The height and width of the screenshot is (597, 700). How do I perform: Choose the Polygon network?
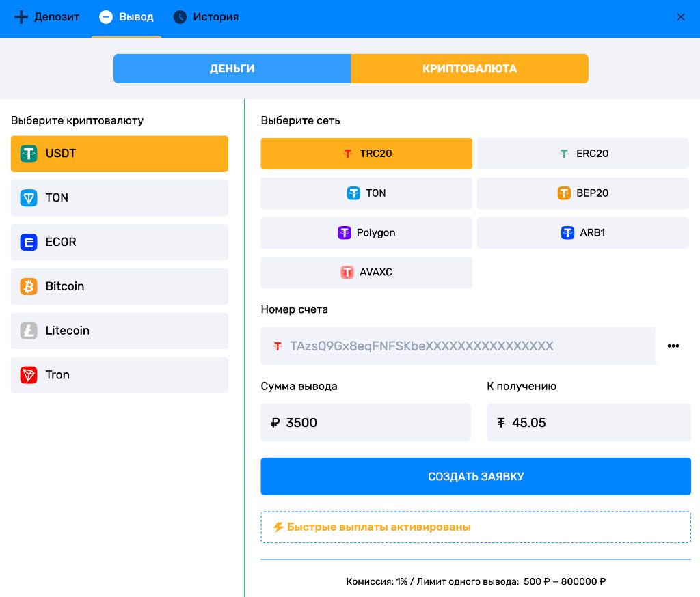coord(366,233)
